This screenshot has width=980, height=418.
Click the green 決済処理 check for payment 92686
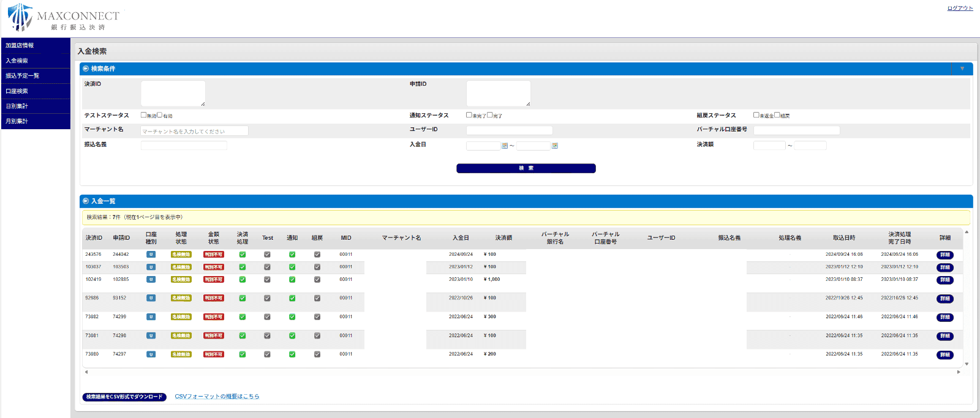243,299
